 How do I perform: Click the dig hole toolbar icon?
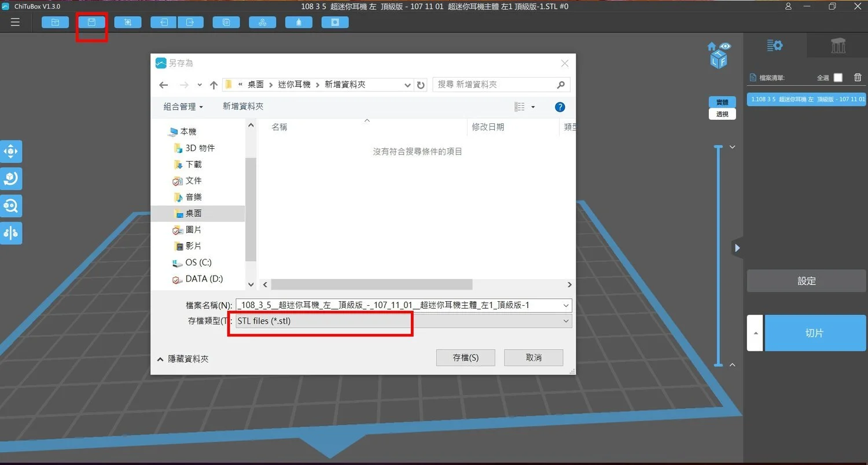coord(335,22)
